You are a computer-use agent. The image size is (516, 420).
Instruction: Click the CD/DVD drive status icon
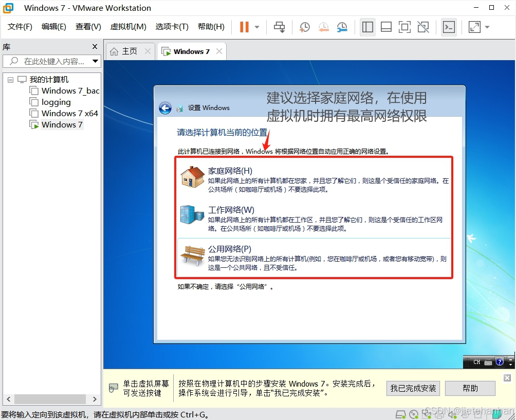[414, 415]
